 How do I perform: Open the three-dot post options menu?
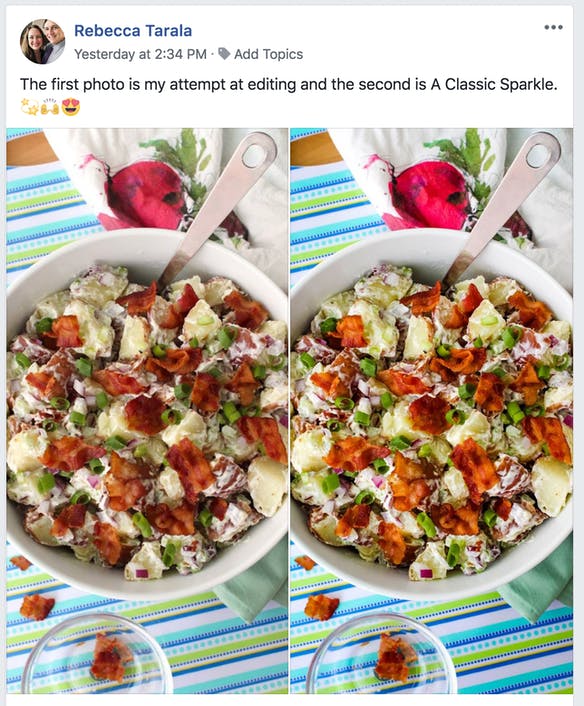pos(553,27)
